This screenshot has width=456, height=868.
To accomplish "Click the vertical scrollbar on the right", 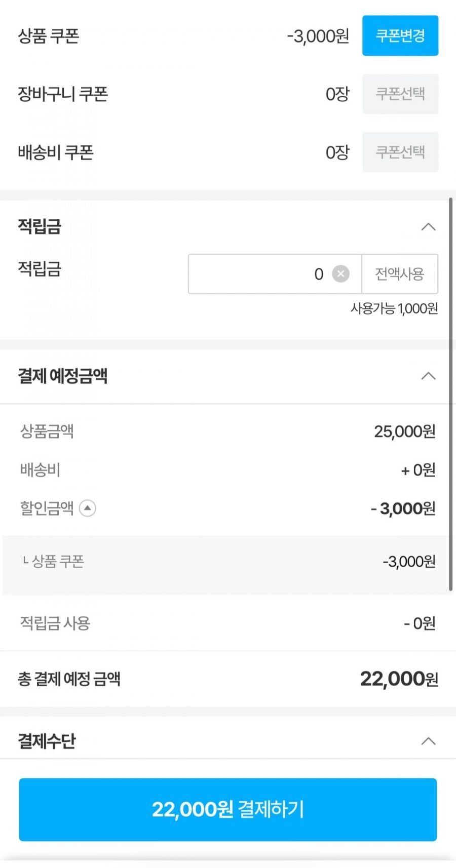I will click(450, 395).
